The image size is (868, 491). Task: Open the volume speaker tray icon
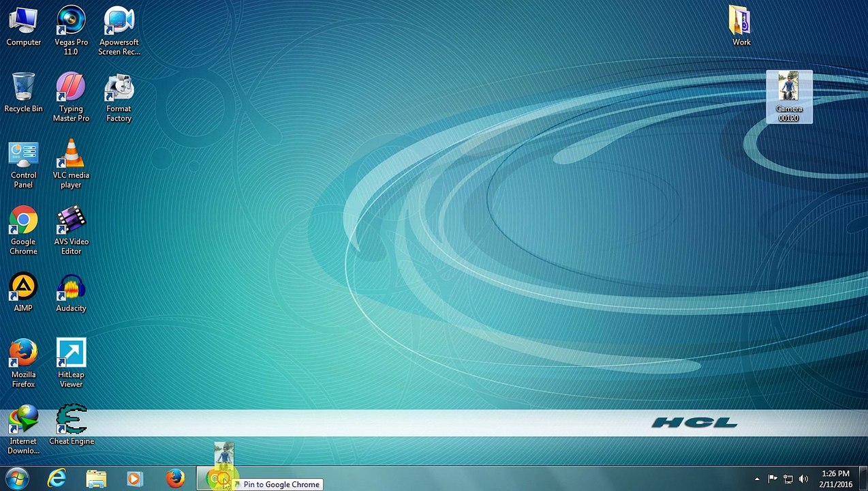(803, 479)
